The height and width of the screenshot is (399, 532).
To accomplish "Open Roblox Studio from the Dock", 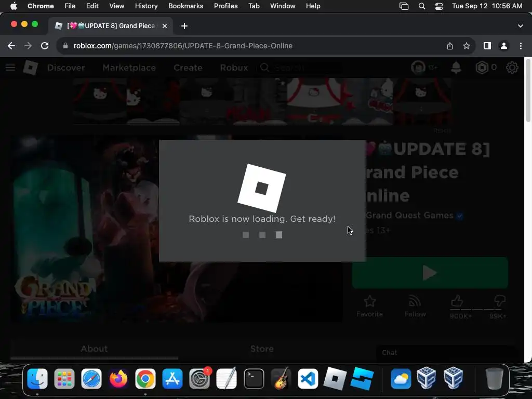I will coord(362,379).
